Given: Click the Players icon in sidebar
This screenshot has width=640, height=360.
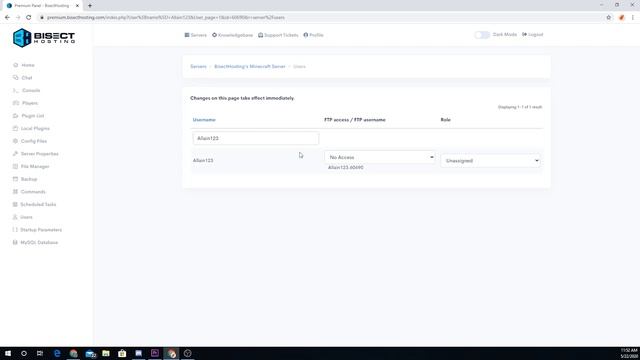Looking at the screenshot, I should pos(16,103).
